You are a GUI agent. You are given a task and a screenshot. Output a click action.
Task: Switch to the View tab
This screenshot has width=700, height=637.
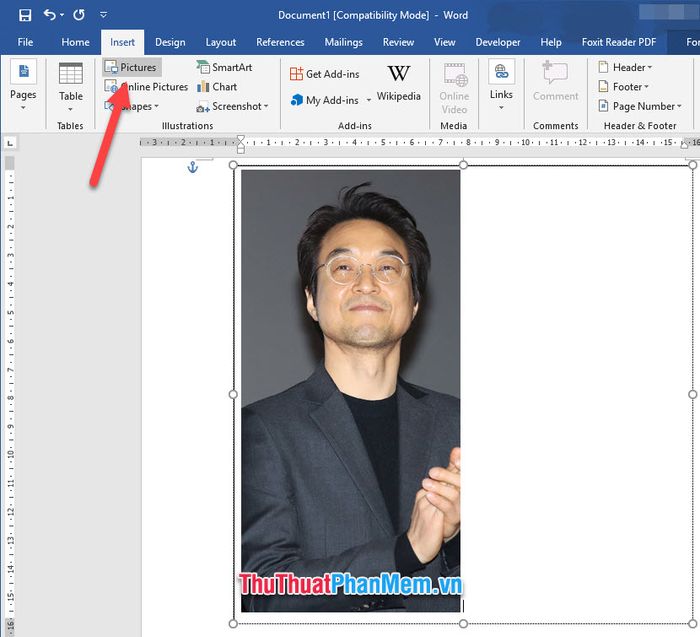(x=445, y=42)
